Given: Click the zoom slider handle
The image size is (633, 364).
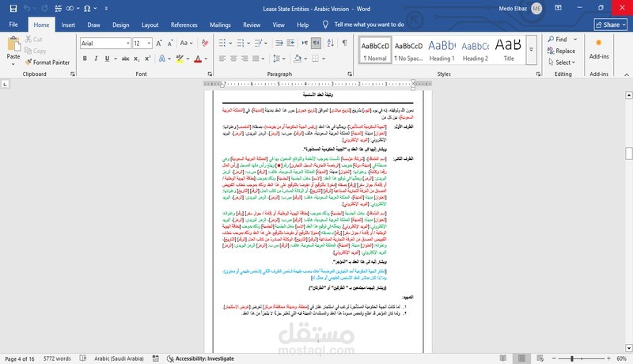Looking at the screenshot, I should (571, 358).
